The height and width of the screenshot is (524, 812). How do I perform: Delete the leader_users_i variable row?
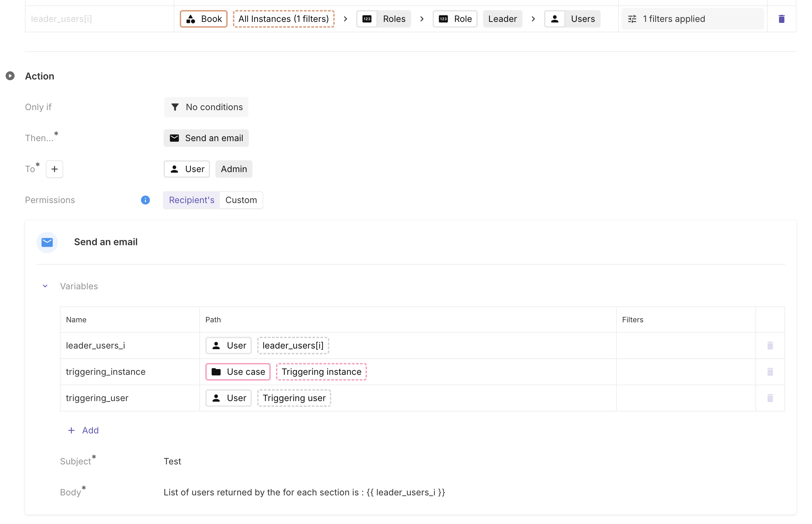coord(770,346)
